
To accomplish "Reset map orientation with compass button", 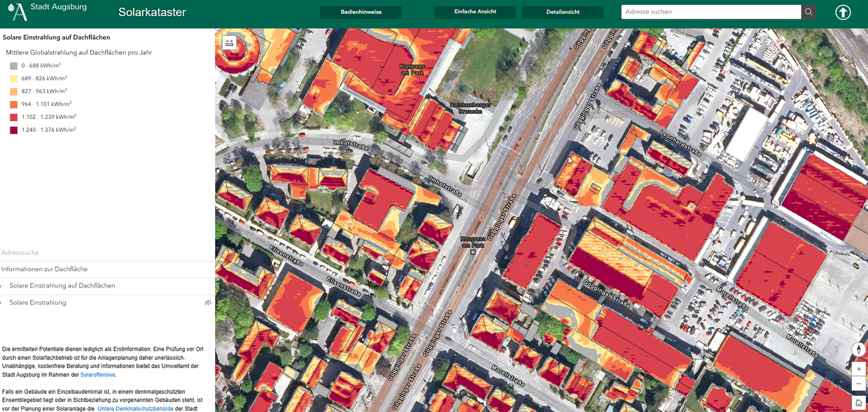I will (x=858, y=350).
